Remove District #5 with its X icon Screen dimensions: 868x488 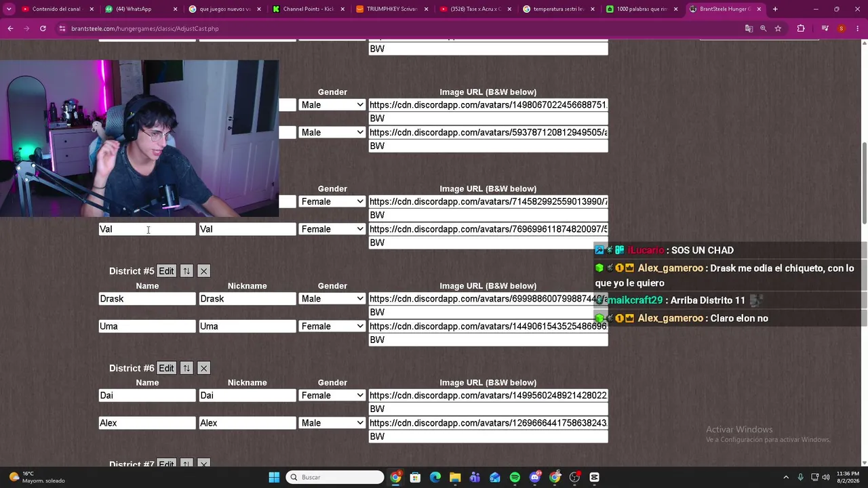pyautogui.click(x=203, y=271)
